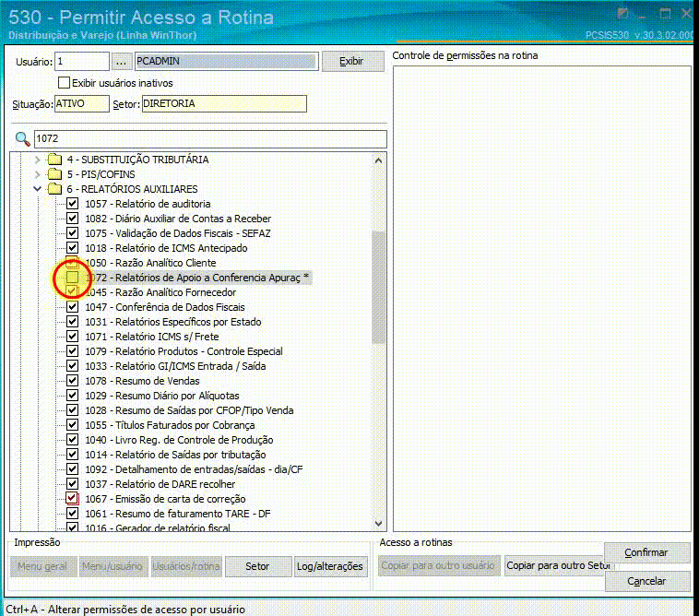The width and height of the screenshot is (699, 616).
Task: Uncheck 1018 - Relatório de ICMS Antecipado
Action: tap(72, 248)
